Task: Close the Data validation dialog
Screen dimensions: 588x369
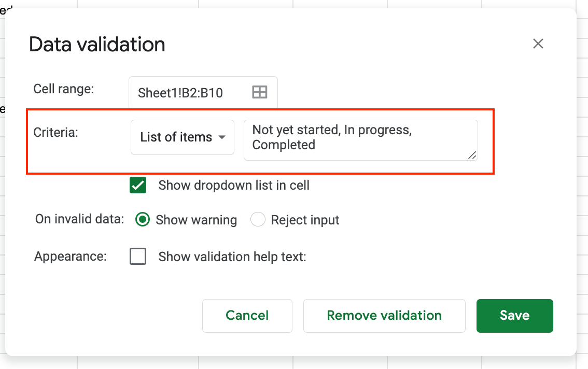Action: click(538, 44)
